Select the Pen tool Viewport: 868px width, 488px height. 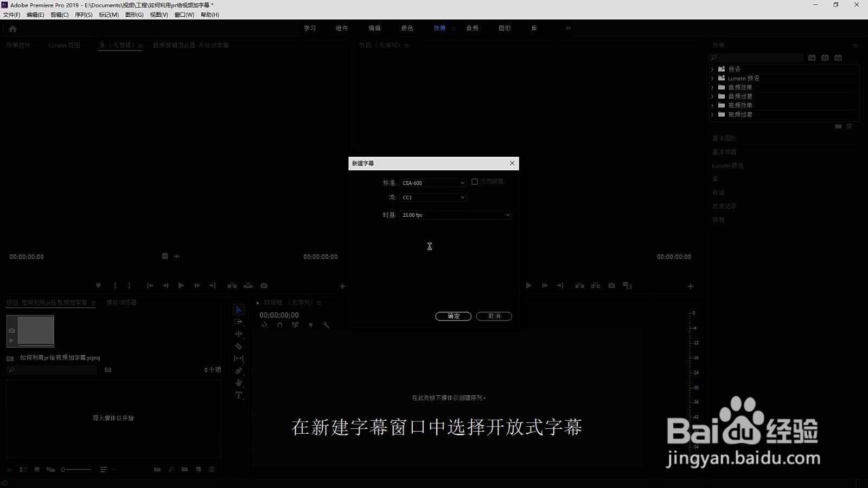[239, 371]
